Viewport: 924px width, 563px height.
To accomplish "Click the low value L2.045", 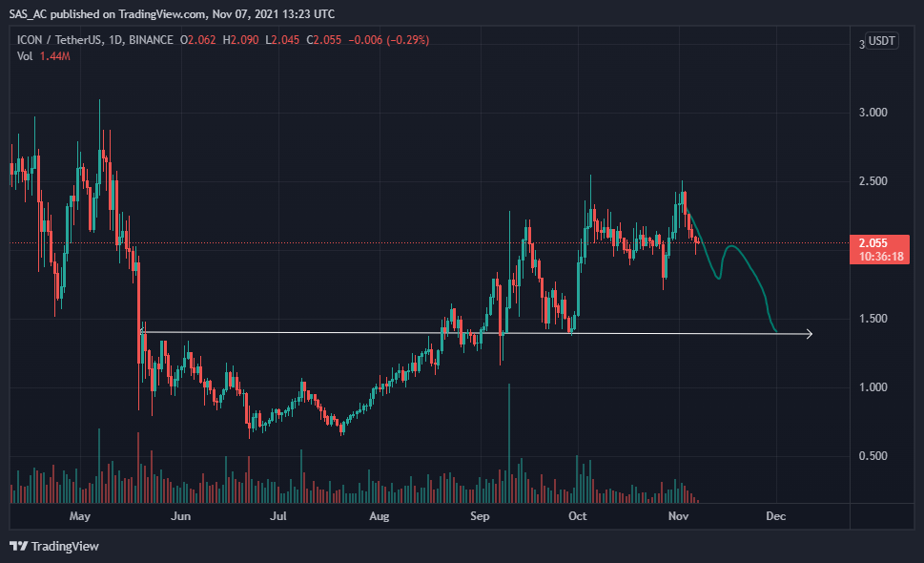I will coord(282,40).
